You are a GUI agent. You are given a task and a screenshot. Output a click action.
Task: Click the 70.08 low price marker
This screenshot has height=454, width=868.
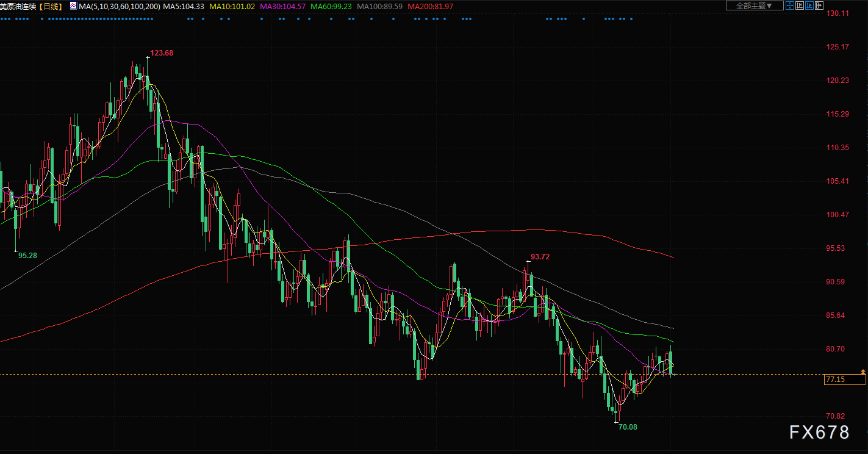[x=627, y=427]
